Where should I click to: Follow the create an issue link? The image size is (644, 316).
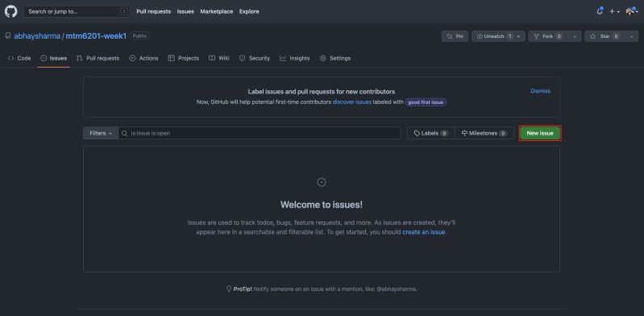[424, 232]
